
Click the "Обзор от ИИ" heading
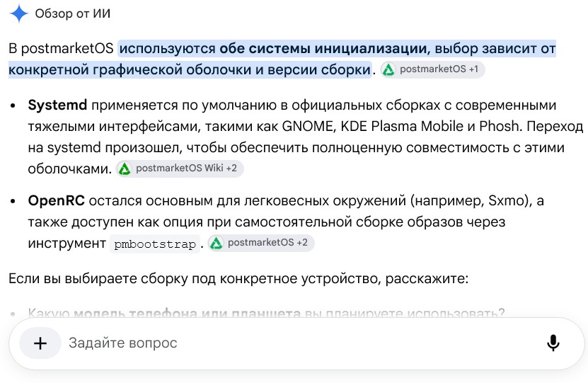tap(73, 14)
